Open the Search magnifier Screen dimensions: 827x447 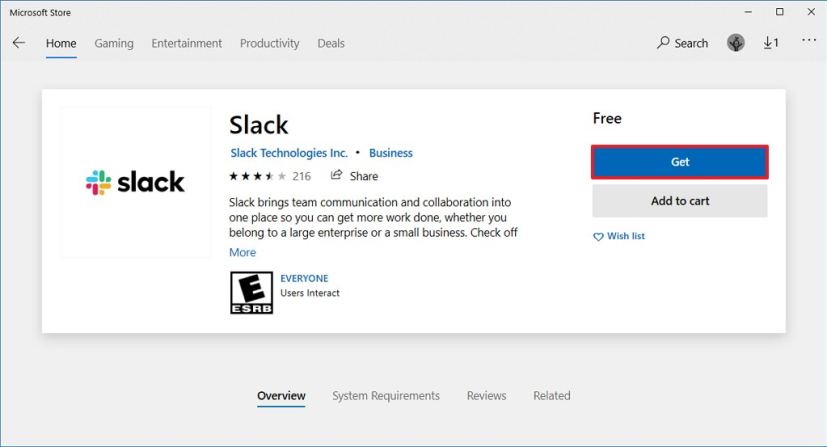click(682, 43)
